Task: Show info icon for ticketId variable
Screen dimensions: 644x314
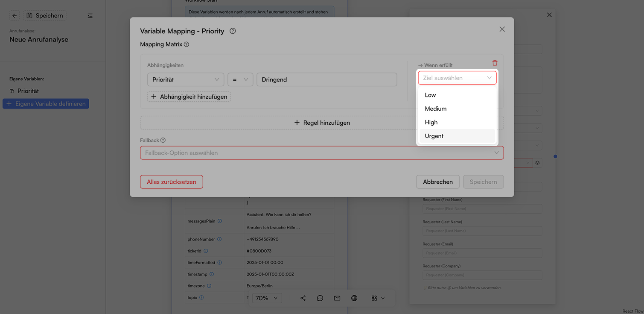Action: pyautogui.click(x=206, y=251)
